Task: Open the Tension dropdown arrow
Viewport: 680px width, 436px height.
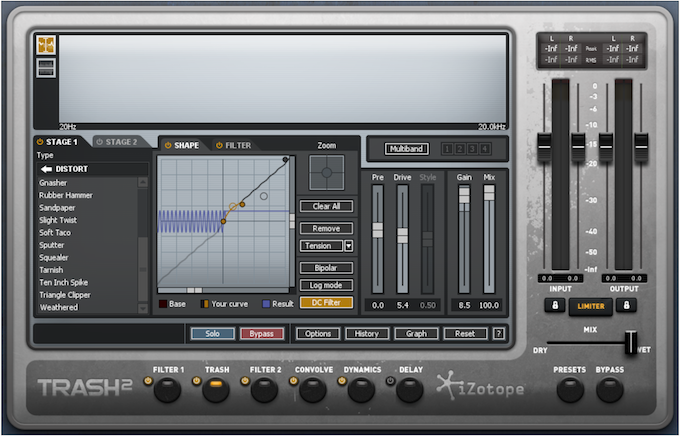Action: point(349,246)
